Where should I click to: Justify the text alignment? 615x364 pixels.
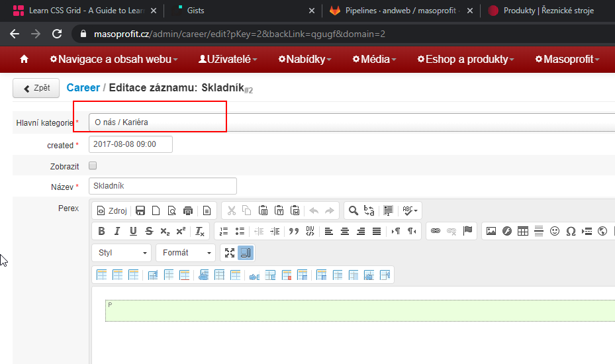377,231
